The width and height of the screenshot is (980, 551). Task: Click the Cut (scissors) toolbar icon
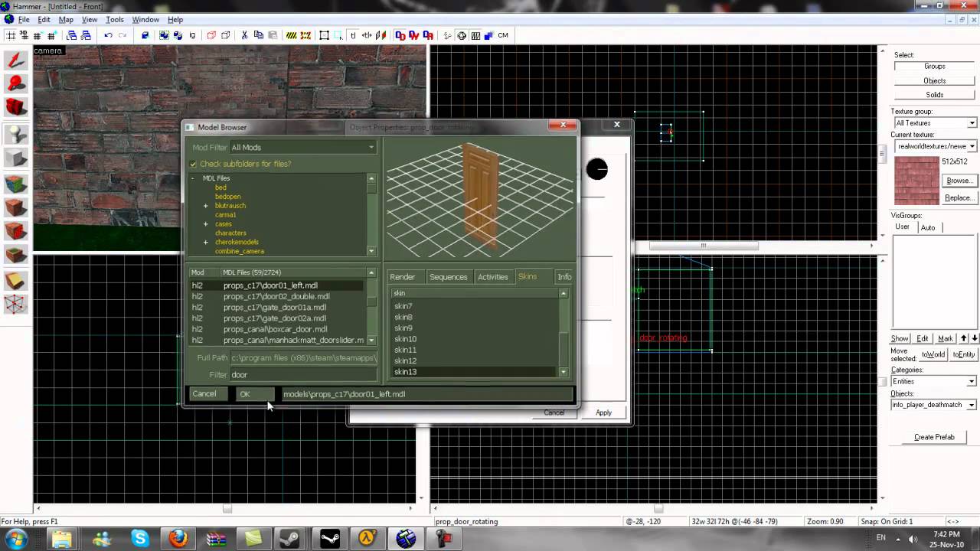click(x=244, y=35)
